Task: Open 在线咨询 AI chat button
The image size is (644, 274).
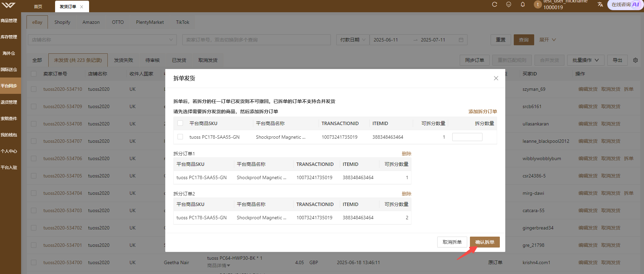Action: [625, 5]
